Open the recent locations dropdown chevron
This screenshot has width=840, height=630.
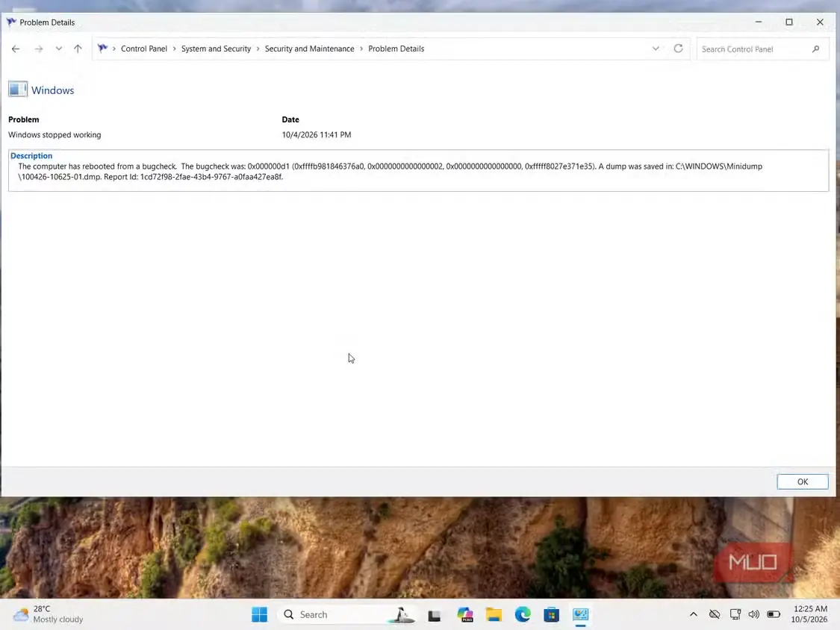[58, 49]
